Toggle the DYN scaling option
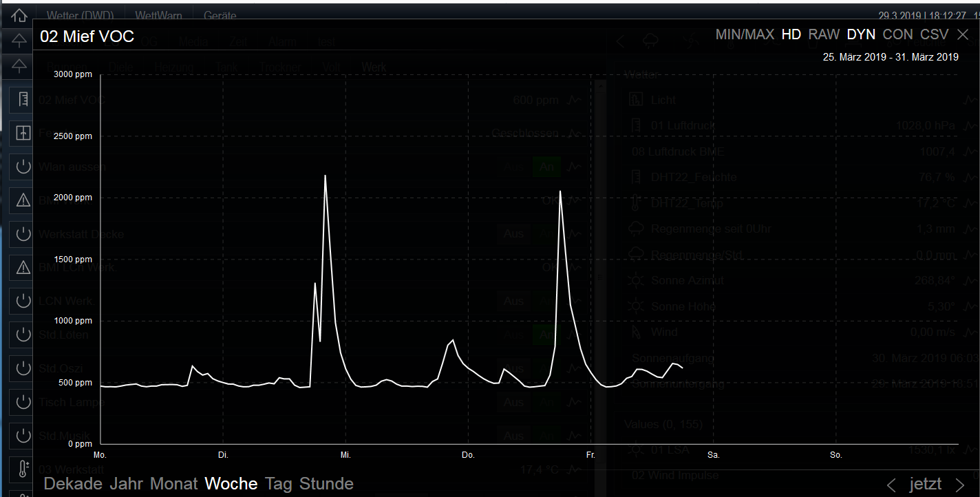 [x=861, y=34]
